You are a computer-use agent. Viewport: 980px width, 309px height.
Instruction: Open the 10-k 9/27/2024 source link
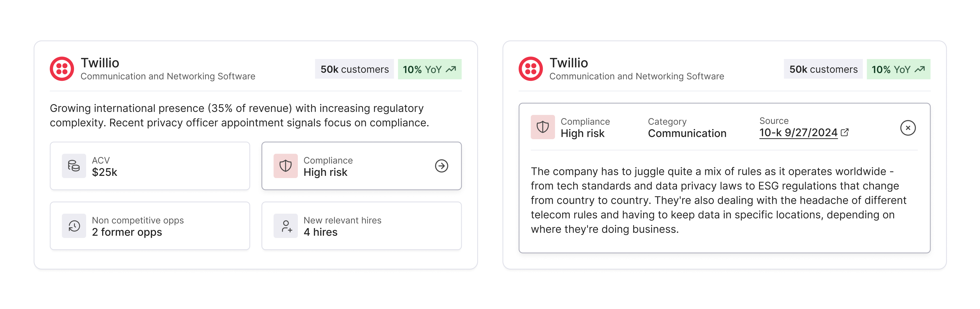(798, 133)
